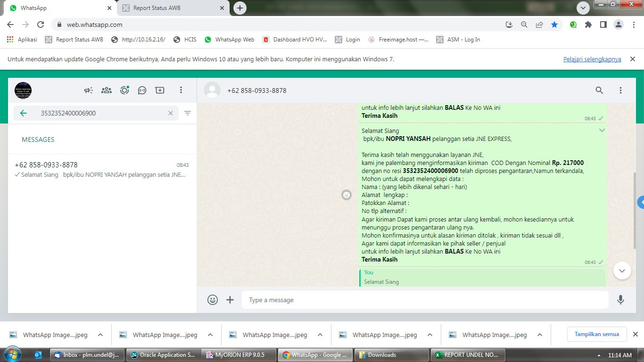Search within this chat magnifier icon
644x362 pixels.
click(599, 90)
